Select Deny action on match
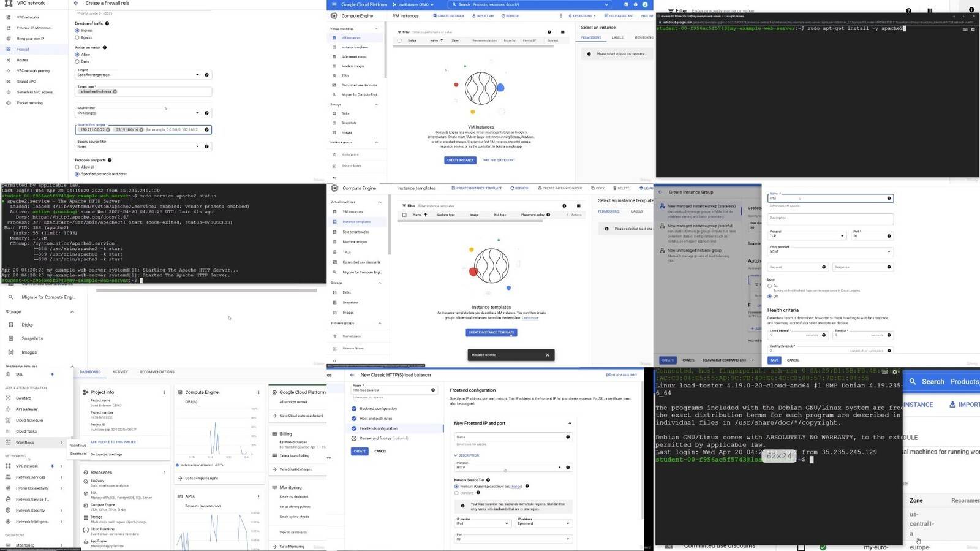The height and width of the screenshot is (551, 980). click(x=77, y=61)
